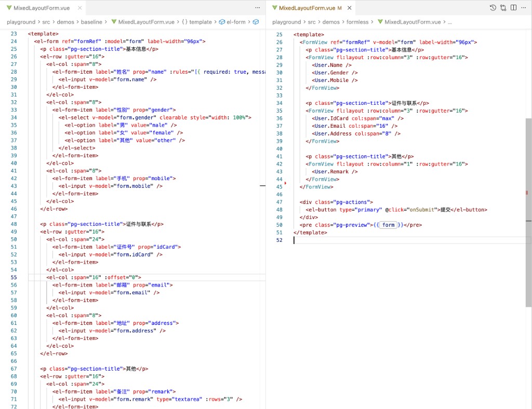The width and height of the screenshot is (532, 409).
Task: Click 'User.Address col:span="8"' line
Action: [356, 133]
